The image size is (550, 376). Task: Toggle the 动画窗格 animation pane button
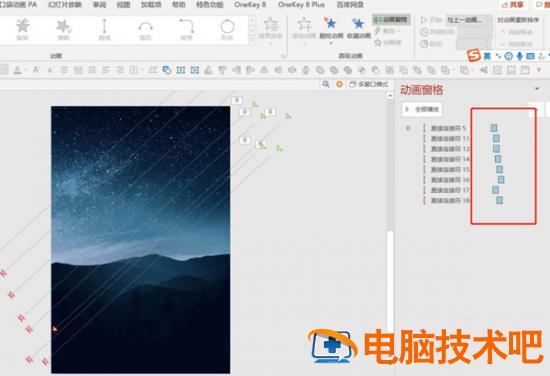(391, 19)
